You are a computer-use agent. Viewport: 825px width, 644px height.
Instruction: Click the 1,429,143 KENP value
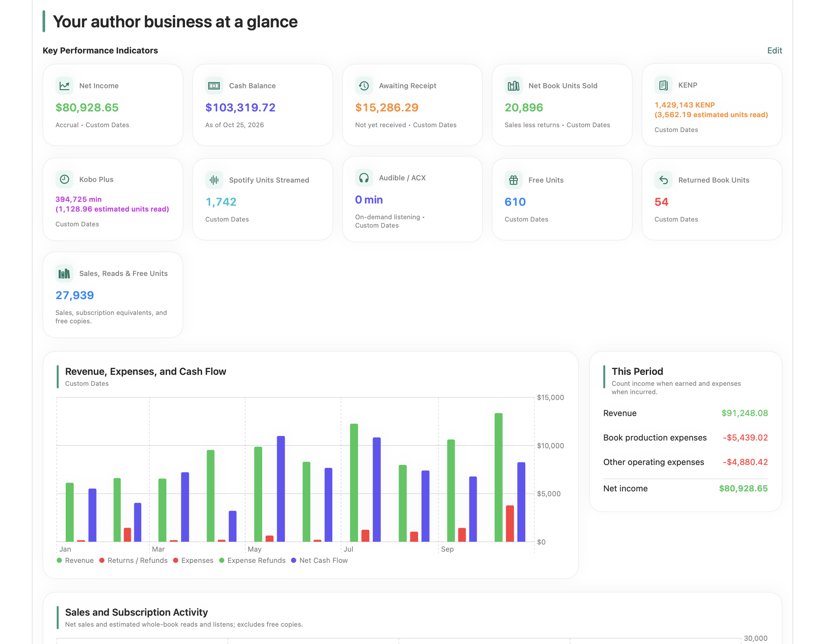click(x=684, y=105)
